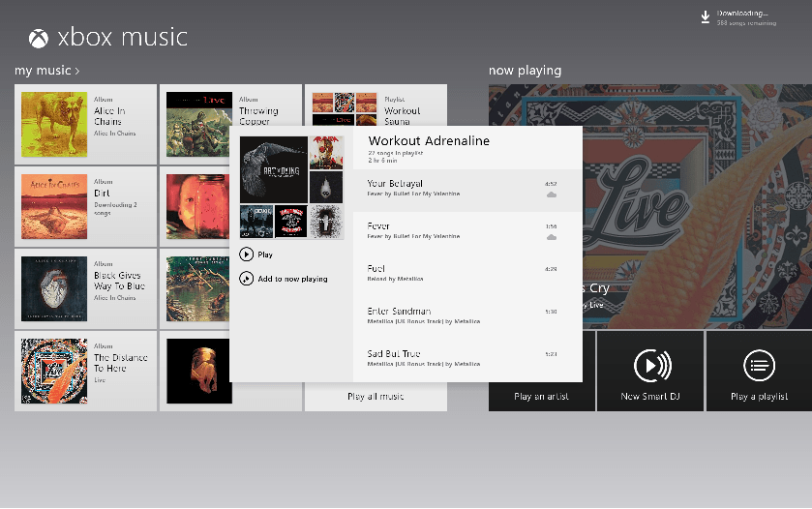Image resolution: width=812 pixels, height=509 pixels.
Task: Click the Play a playlist list icon
Action: [759, 366]
